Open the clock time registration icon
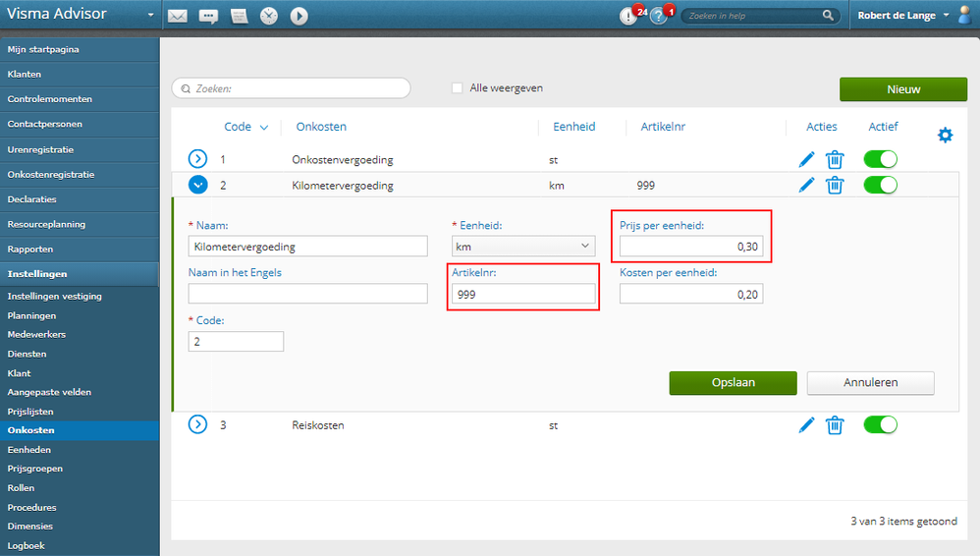 tap(269, 16)
